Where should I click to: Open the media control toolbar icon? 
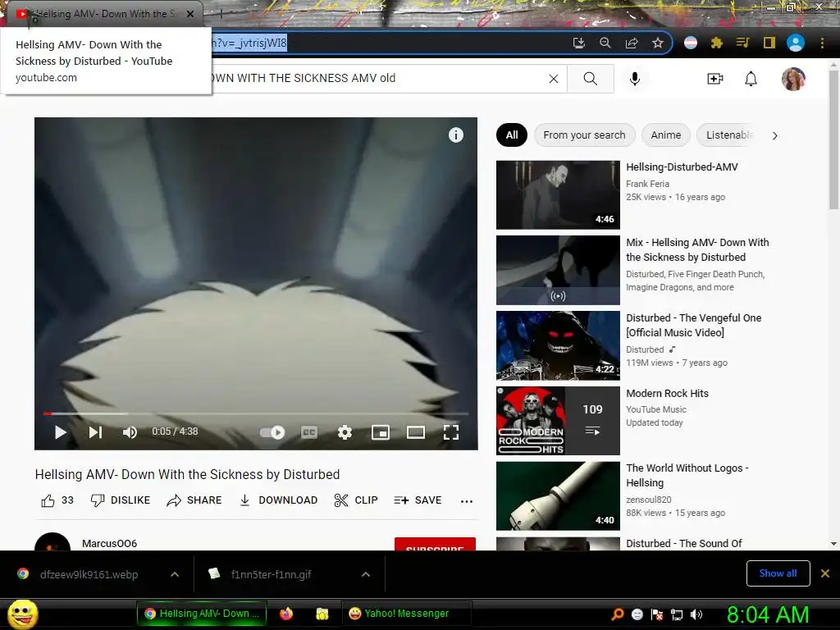[742, 43]
